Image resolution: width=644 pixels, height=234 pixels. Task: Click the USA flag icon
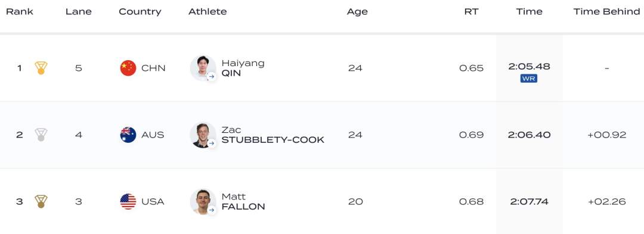(128, 202)
